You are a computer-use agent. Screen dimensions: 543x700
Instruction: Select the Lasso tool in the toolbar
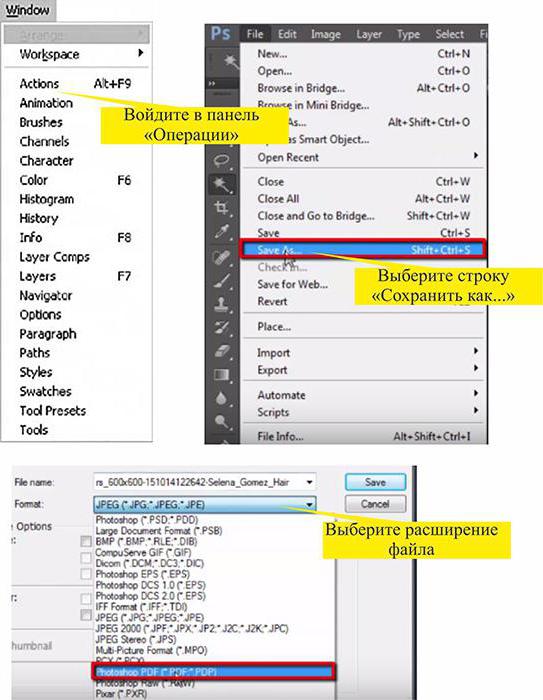(222, 160)
